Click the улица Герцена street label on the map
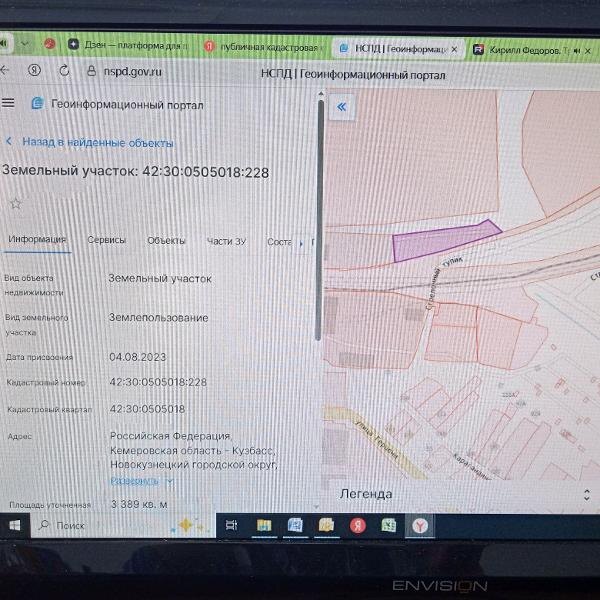The width and height of the screenshot is (600, 600). tap(377, 441)
